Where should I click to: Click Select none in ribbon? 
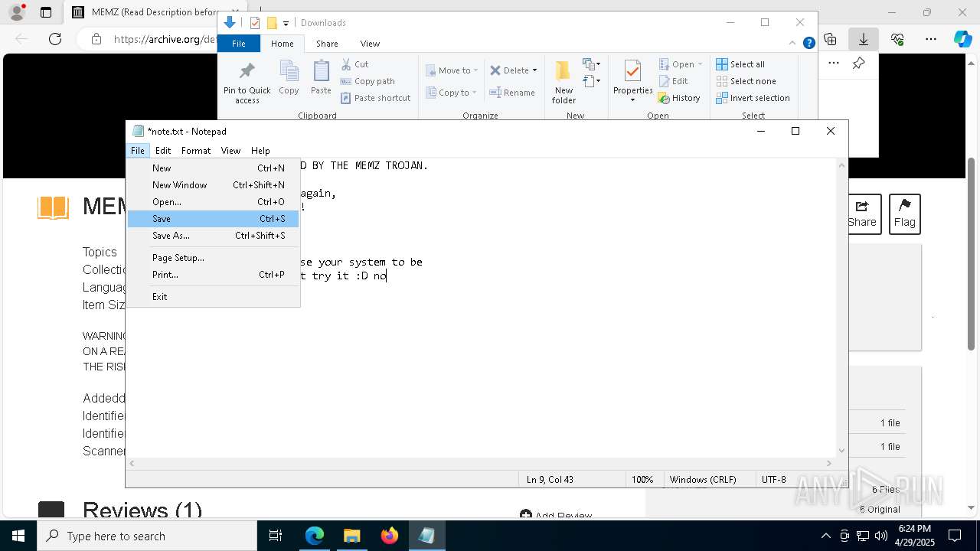pyautogui.click(x=746, y=81)
